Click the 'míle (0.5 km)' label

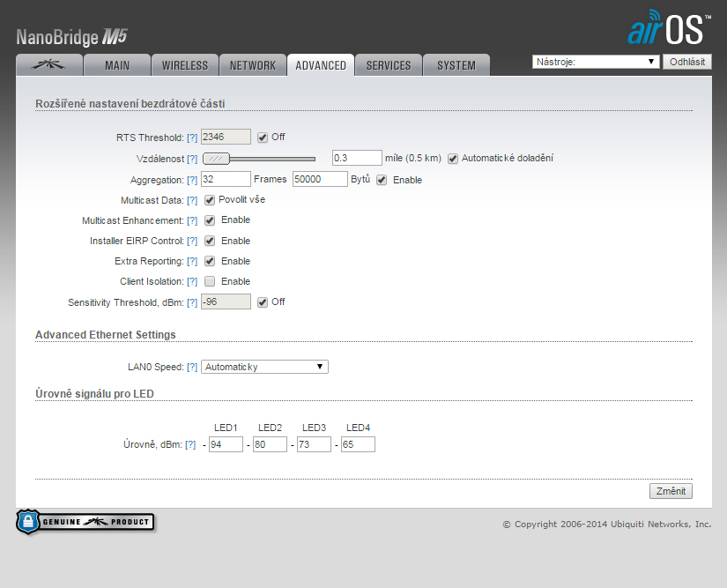point(413,158)
